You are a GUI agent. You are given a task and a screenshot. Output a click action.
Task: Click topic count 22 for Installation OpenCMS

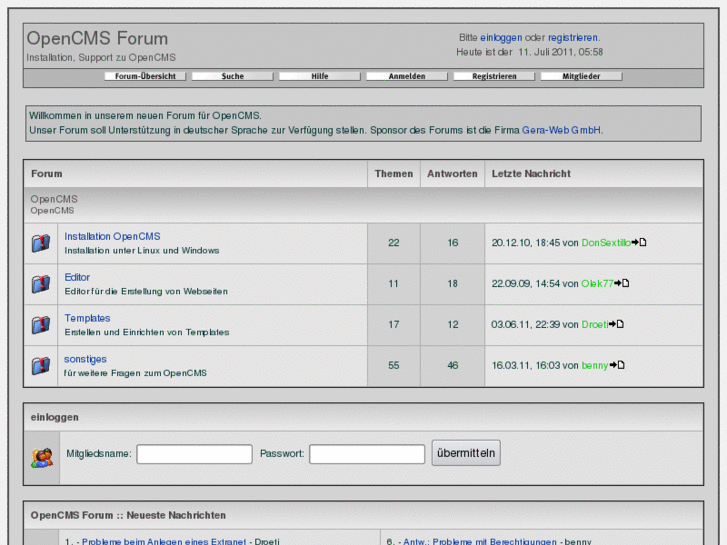(394, 243)
